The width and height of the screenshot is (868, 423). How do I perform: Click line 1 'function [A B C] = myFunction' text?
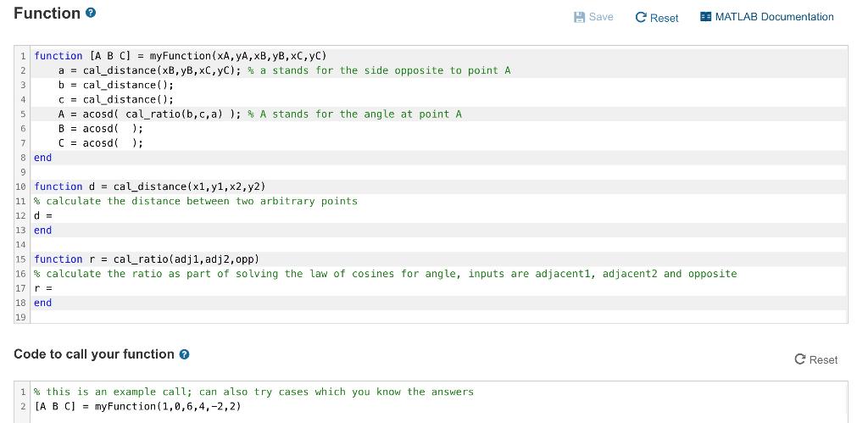(181, 56)
